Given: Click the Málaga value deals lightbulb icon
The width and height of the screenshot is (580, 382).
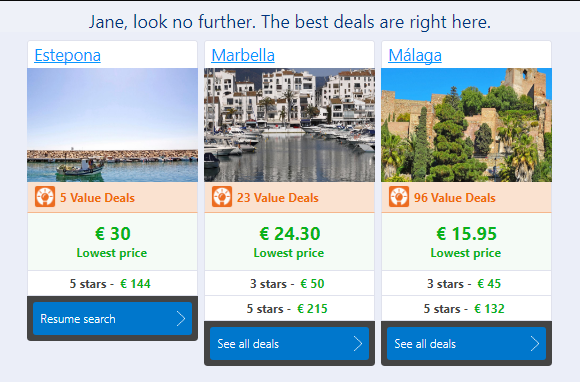Looking at the screenshot, I should (399, 197).
